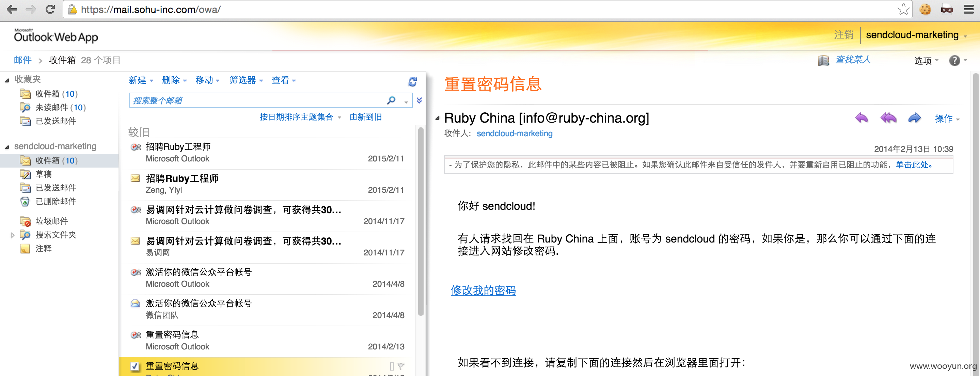Click the browser reload icon
The image size is (980, 376).
click(x=50, y=10)
